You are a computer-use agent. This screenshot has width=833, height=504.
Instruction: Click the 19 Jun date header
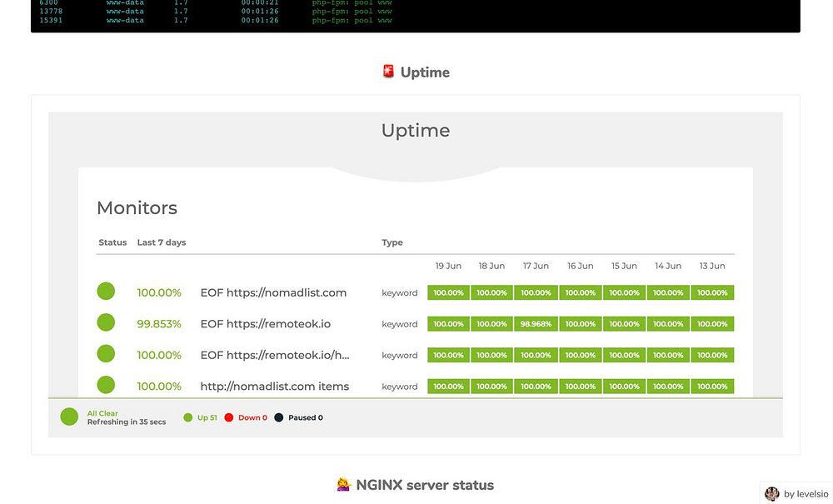point(448,266)
